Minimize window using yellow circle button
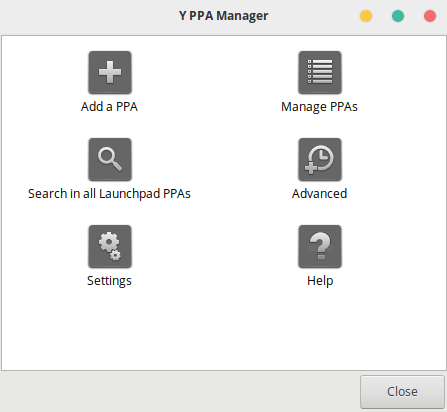Screen dimensions: 447x412 tap(366, 16)
